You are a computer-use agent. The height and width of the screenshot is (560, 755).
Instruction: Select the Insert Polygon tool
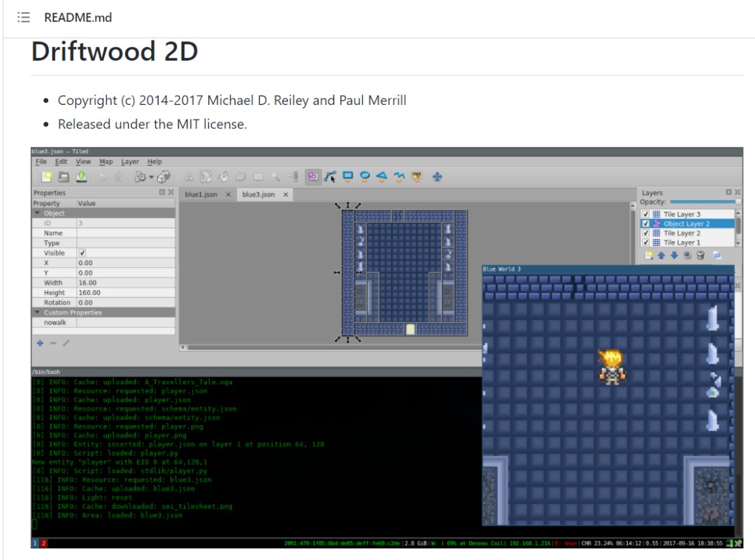pyautogui.click(x=382, y=176)
